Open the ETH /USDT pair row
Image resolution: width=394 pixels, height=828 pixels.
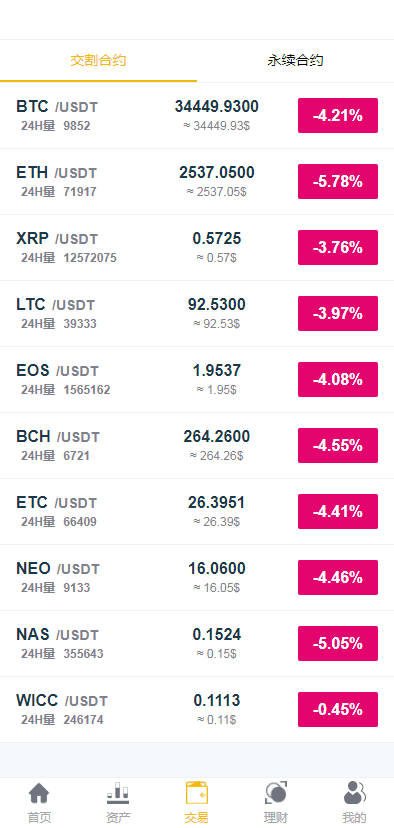pos(197,182)
